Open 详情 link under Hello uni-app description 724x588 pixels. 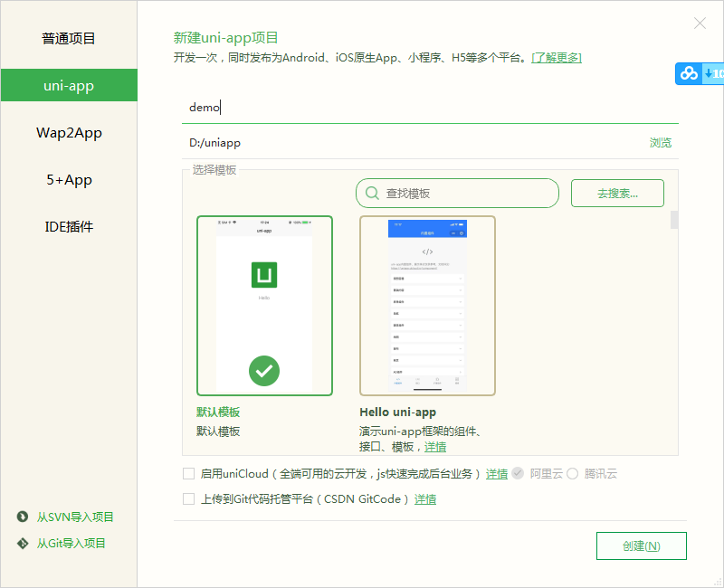(435, 447)
